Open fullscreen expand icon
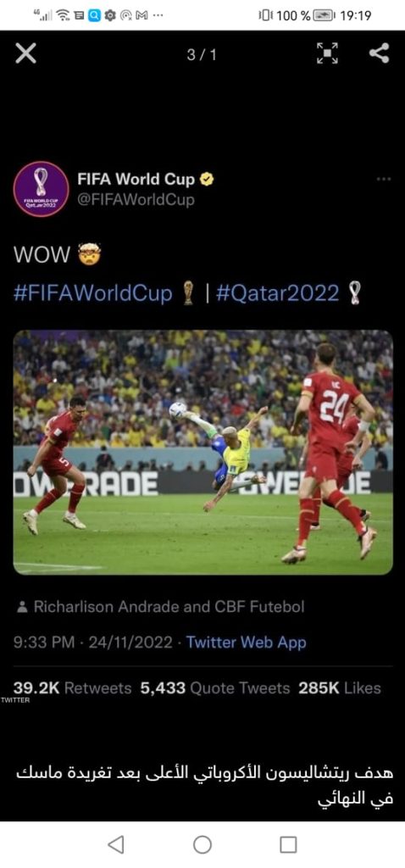Screen dimensions: 405x868 point(327,53)
